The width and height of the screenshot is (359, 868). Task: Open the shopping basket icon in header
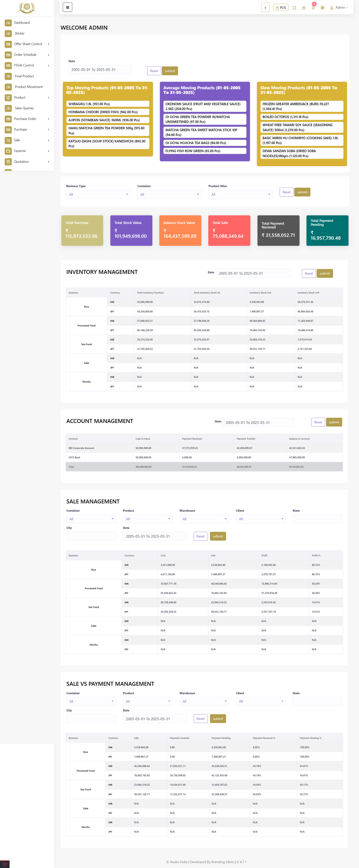pyautogui.click(x=304, y=8)
